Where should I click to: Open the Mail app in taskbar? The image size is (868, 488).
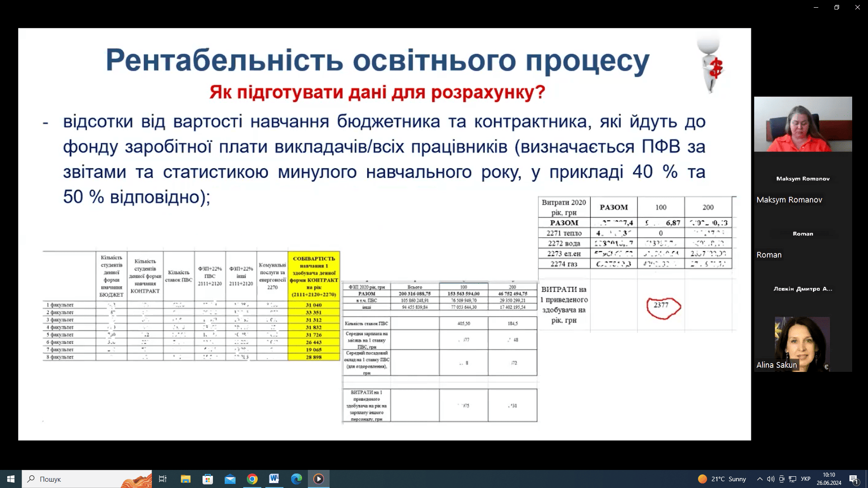click(230, 479)
